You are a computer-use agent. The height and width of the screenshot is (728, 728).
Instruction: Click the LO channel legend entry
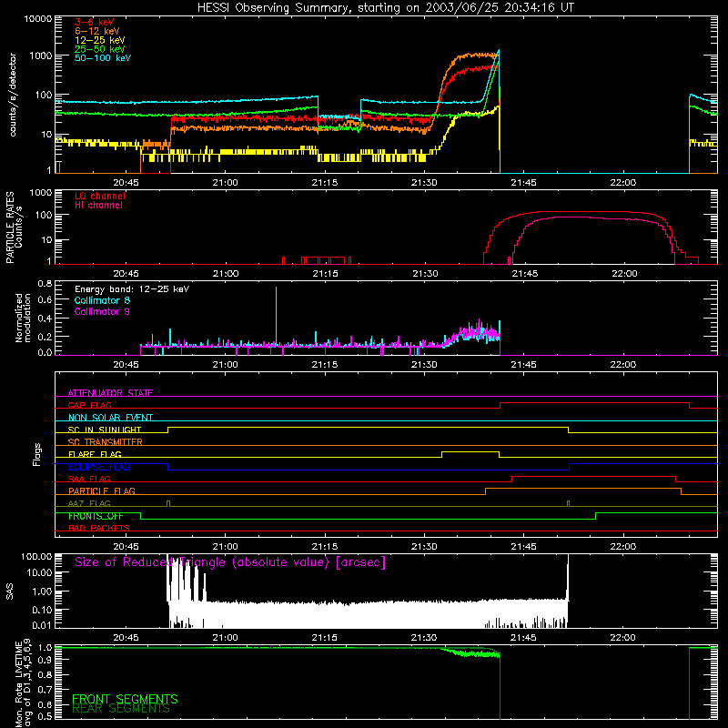coord(100,196)
